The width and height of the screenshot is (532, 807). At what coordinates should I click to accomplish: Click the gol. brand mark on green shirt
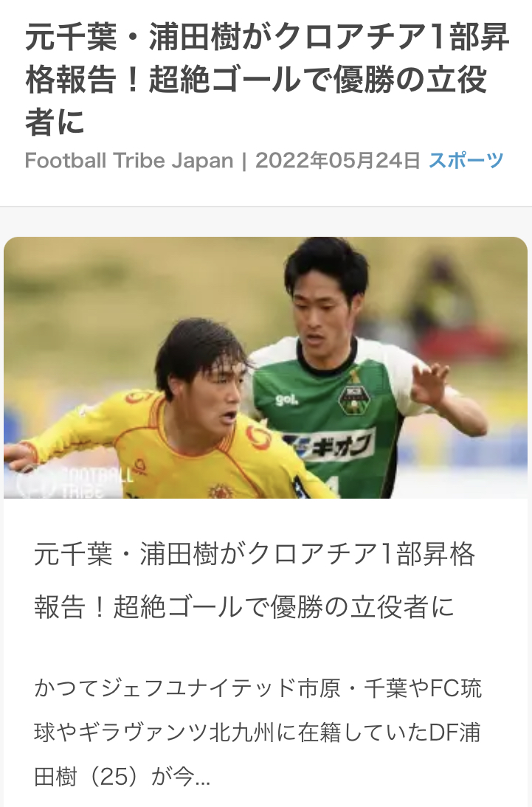(286, 399)
